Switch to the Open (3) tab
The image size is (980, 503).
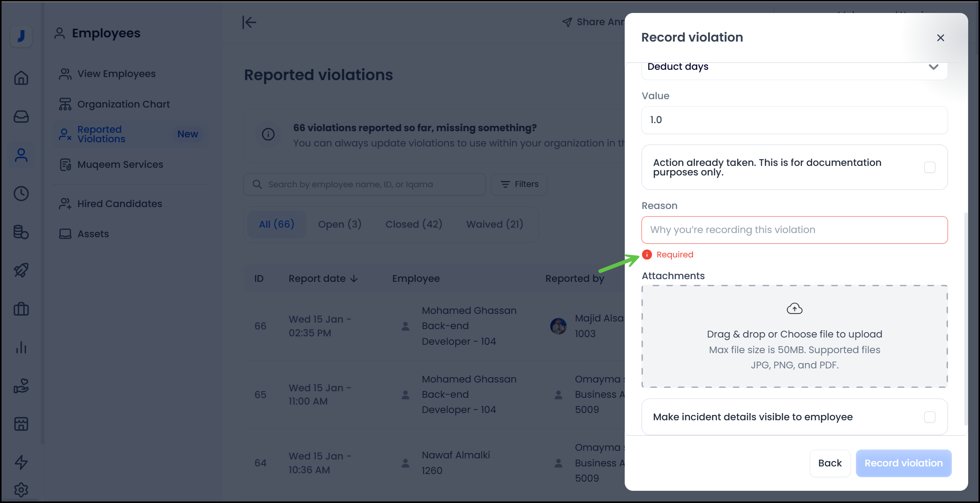[x=340, y=224]
